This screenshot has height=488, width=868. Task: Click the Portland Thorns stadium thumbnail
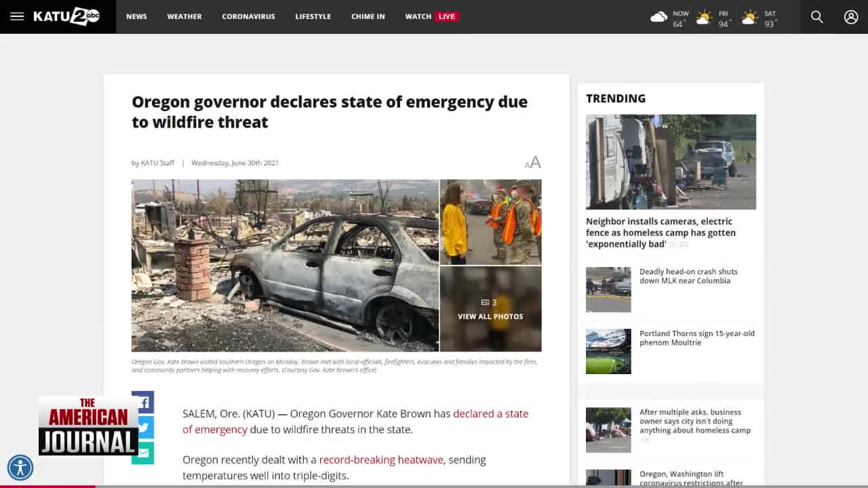[x=608, y=352]
